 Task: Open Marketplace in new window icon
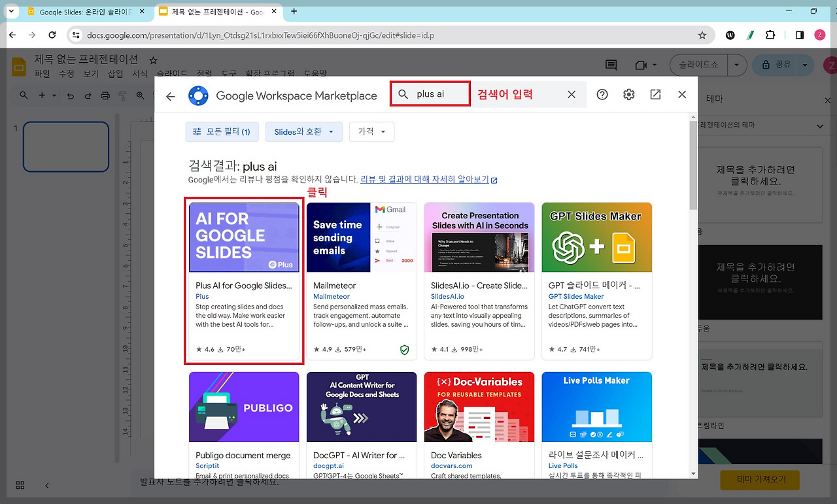point(655,95)
